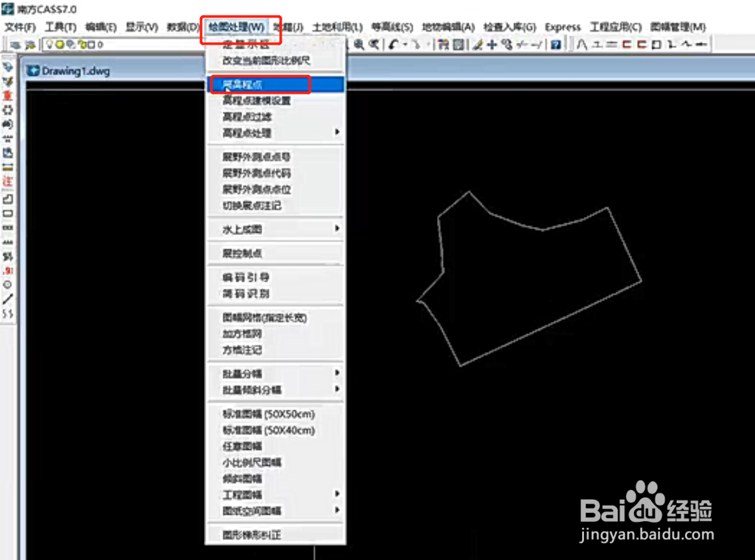Click the pencil drawing icon on the toolbar
This screenshot has width=755, height=560.
pyautogui.click(x=478, y=45)
